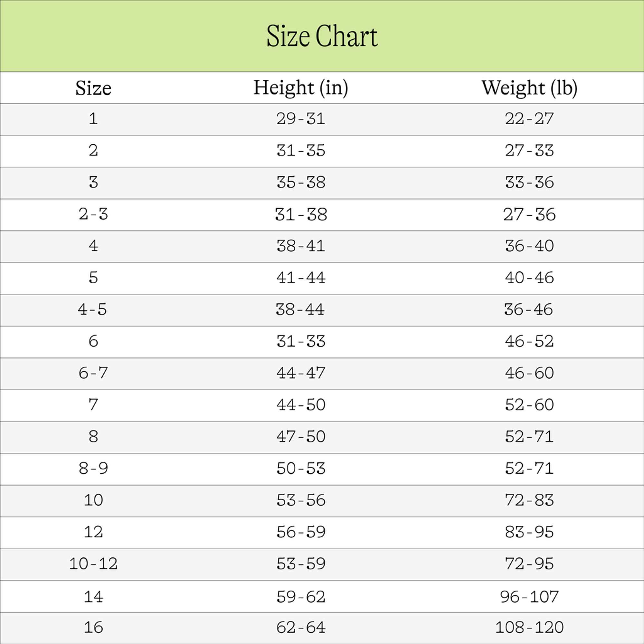Click weight value 46-60

click(529, 373)
